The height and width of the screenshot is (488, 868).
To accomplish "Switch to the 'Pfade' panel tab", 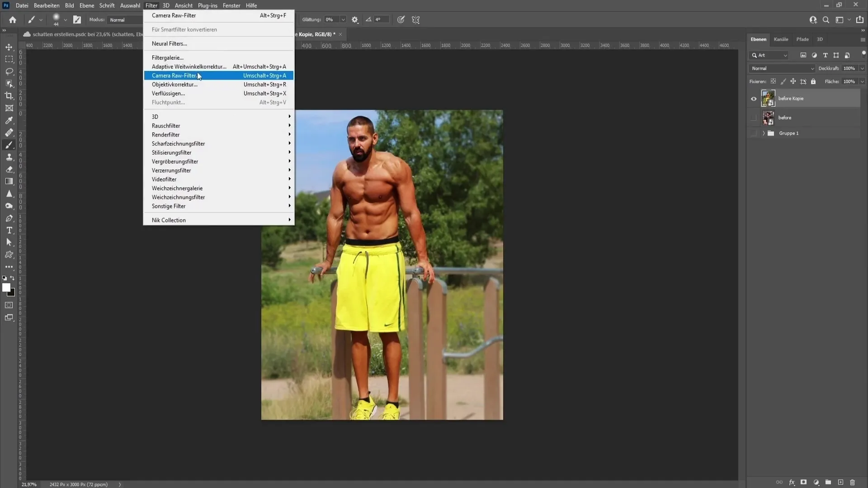I will [x=802, y=39].
